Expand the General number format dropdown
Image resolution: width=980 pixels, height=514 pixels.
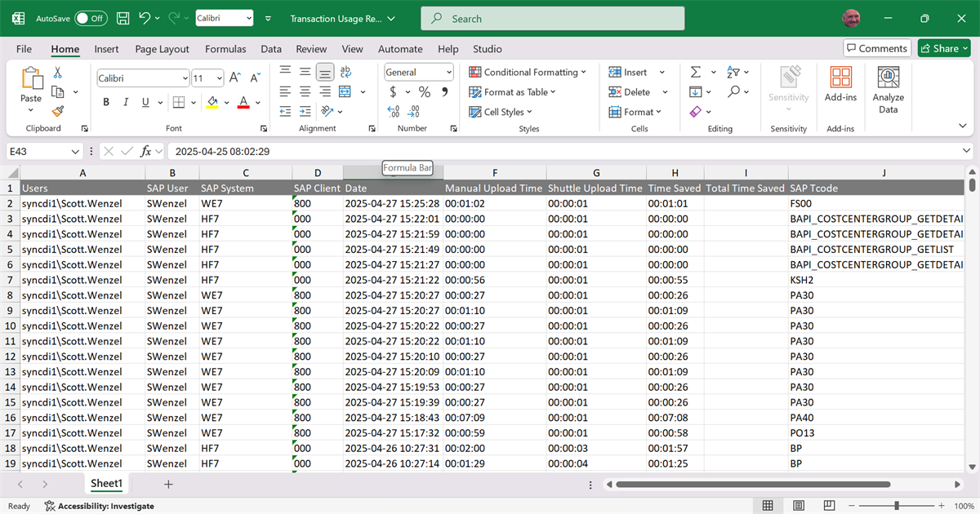click(448, 73)
